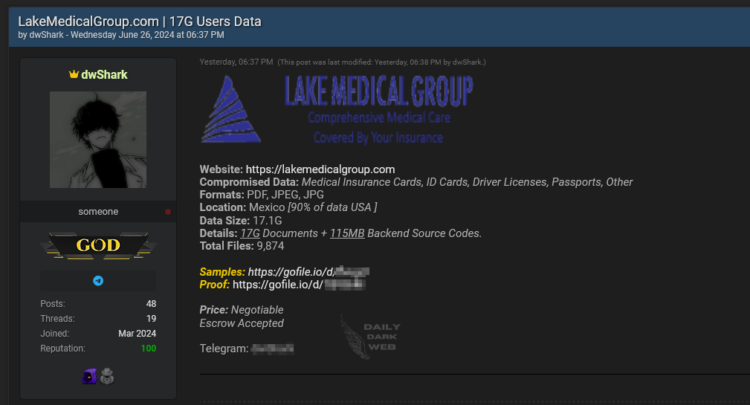Image resolution: width=750 pixels, height=405 pixels.
Task: Click the underlined 17G in Details
Action: click(x=250, y=233)
